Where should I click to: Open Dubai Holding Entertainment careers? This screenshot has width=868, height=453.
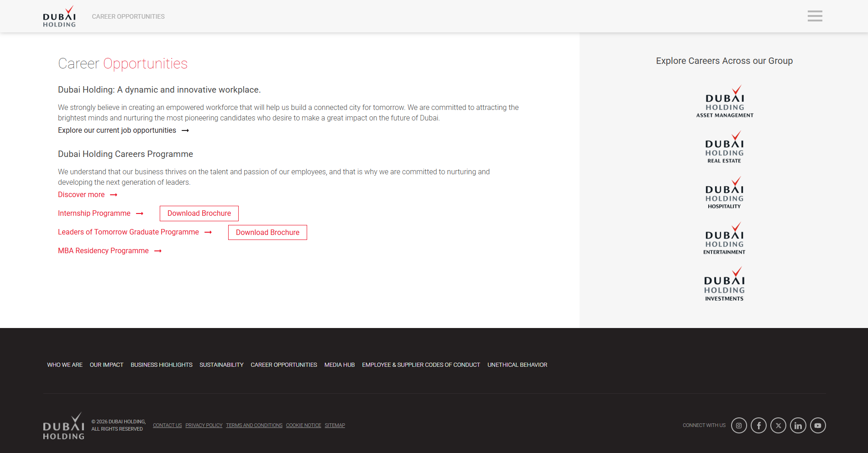(x=724, y=239)
